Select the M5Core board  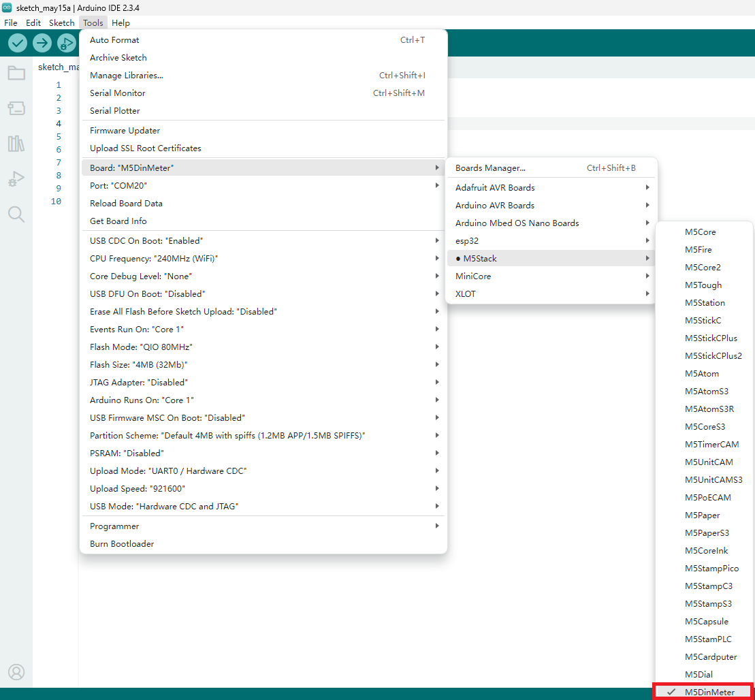704,232
